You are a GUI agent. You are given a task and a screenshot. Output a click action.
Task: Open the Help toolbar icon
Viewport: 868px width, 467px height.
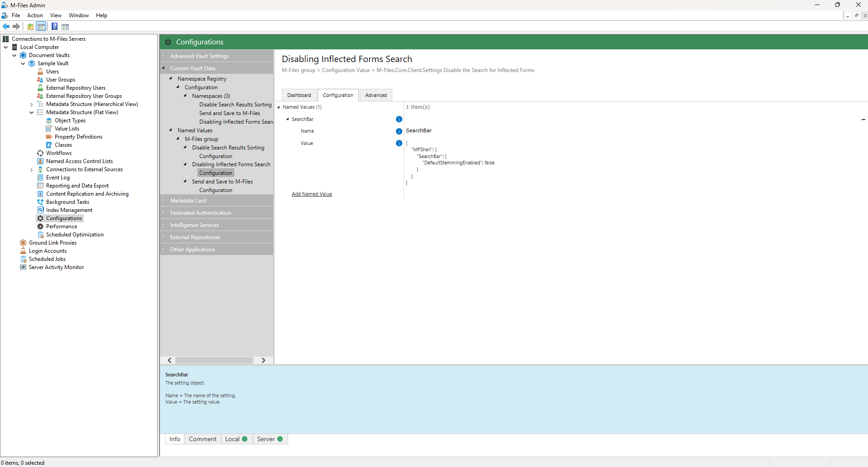click(54, 27)
